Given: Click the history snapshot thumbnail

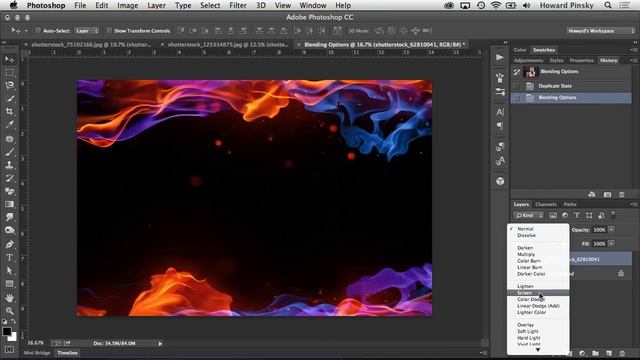Looking at the screenshot, I should (530, 72).
